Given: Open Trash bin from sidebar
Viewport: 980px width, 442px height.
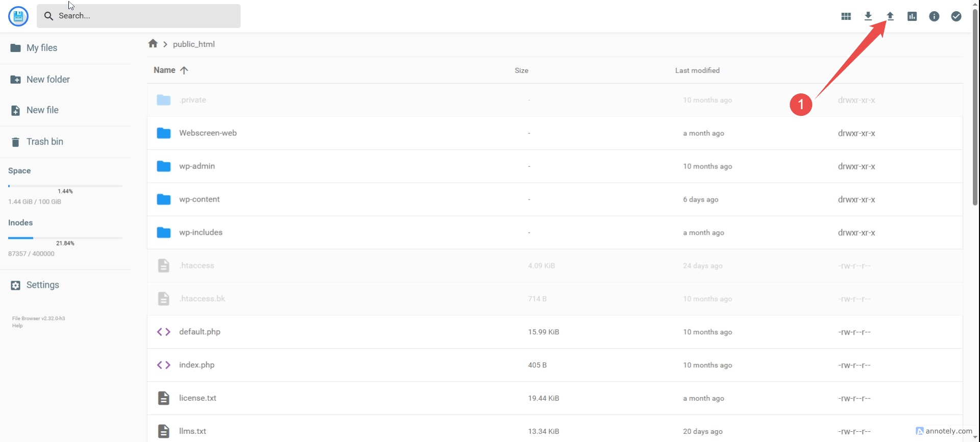Looking at the screenshot, I should point(44,142).
